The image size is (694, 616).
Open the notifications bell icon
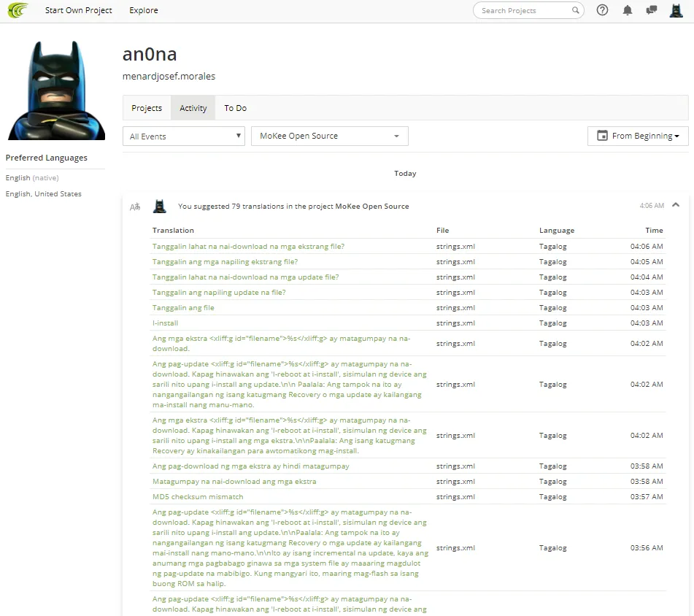627,10
